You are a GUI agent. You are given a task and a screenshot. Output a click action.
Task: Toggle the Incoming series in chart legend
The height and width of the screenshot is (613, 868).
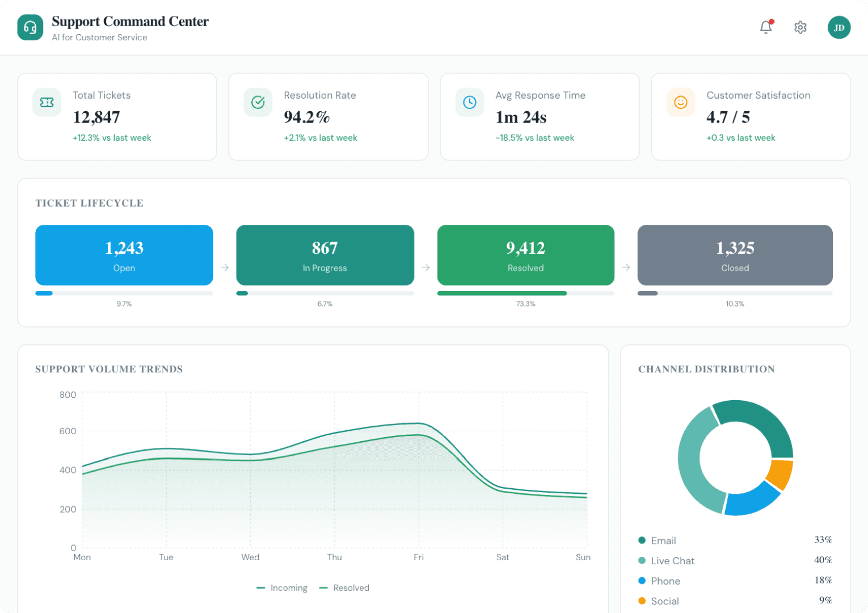[x=282, y=588]
